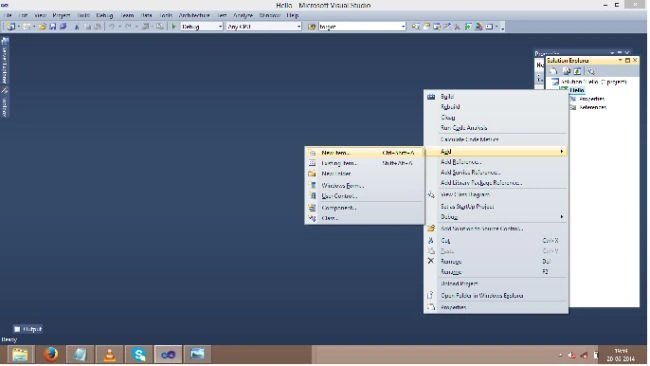The image size is (650, 366).
Task: Select Clean in the context menu
Action: tap(496, 117)
